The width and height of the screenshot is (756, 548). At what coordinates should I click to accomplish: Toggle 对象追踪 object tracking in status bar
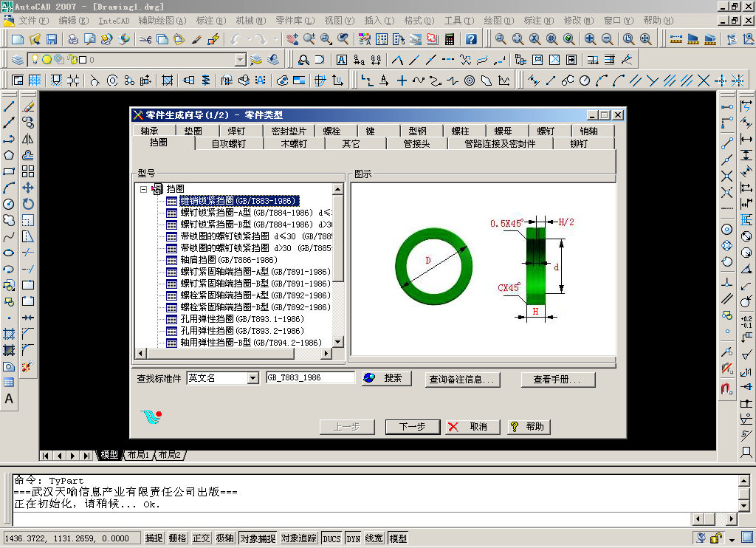[x=299, y=538]
